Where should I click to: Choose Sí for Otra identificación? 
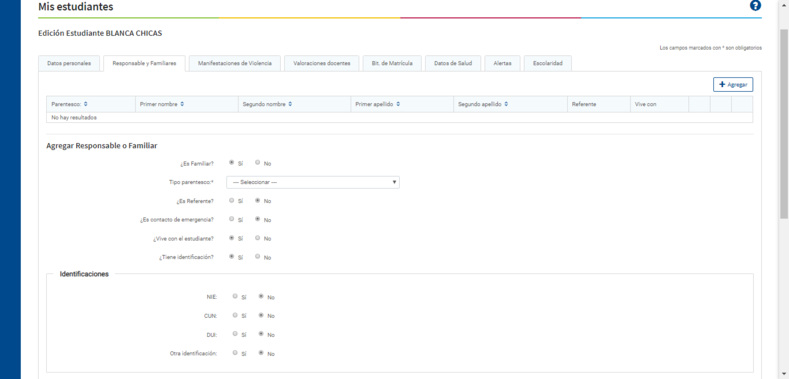pyautogui.click(x=235, y=353)
